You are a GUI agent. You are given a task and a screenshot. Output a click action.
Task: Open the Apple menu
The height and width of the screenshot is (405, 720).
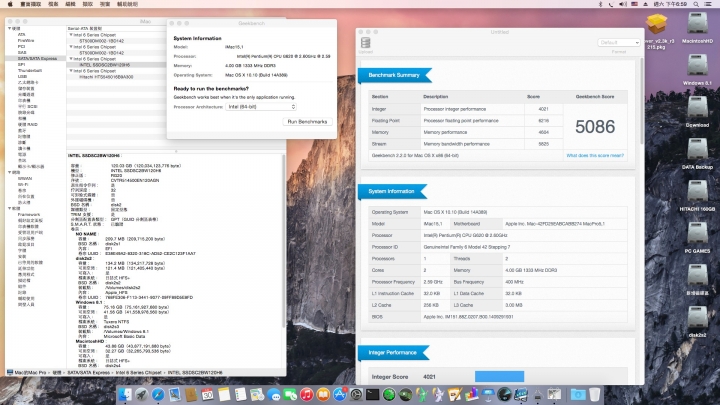coord(10,4)
